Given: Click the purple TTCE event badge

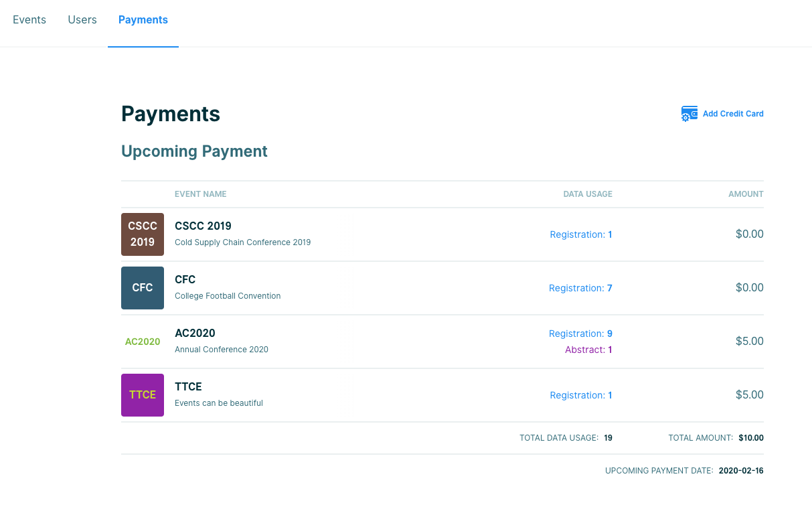Looking at the screenshot, I should coord(143,395).
